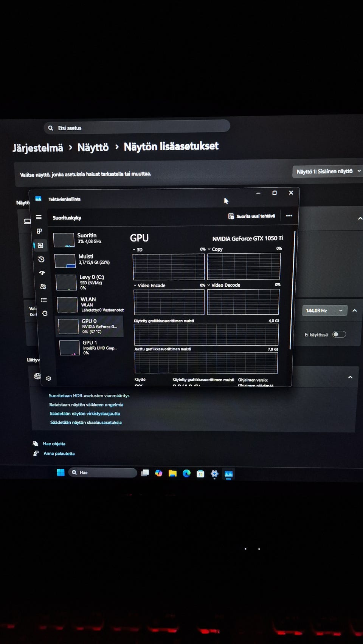Image resolution: width=363 pixels, height=644 pixels.
Task: Switch to Settings app on taskbar
Action: (x=214, y=474)
